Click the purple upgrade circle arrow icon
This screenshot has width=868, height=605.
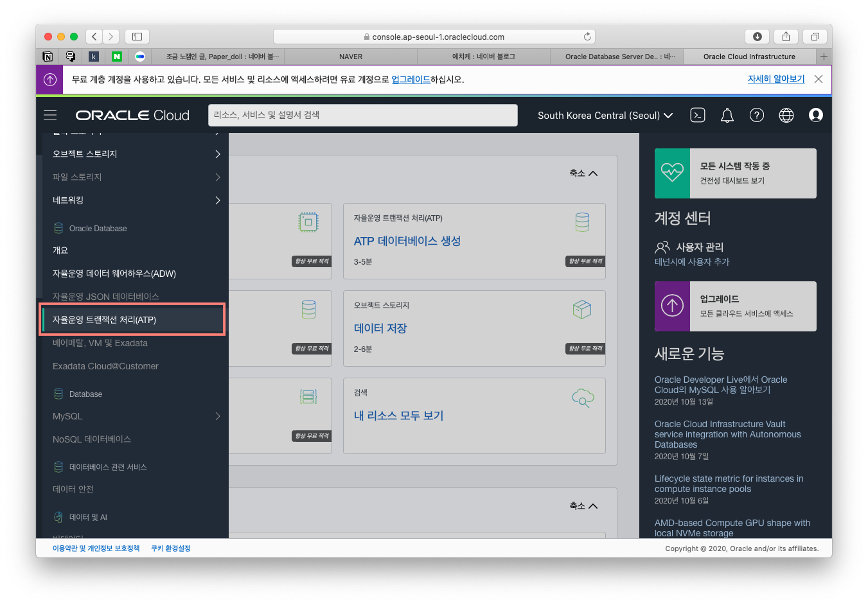point(672,306)
